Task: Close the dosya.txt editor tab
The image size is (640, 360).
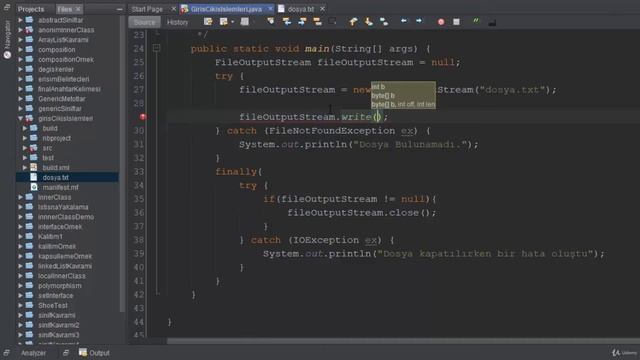Action: (x=322, y=9)
